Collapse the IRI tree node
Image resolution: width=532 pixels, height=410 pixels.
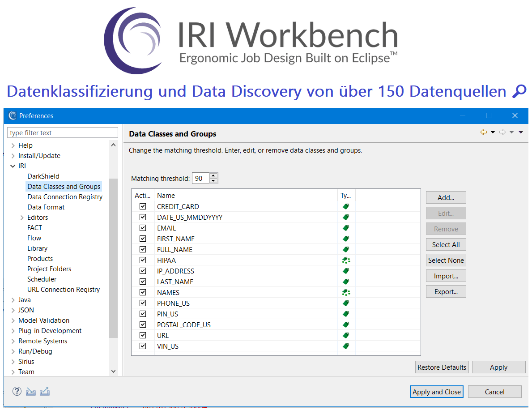coord(13,166)
